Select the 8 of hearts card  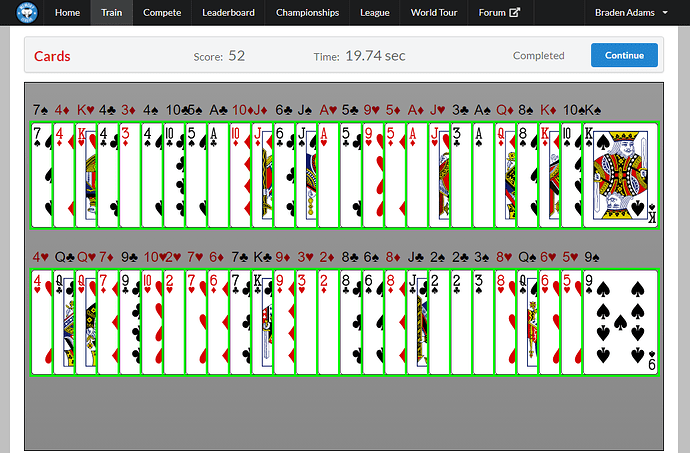point(505,322)
